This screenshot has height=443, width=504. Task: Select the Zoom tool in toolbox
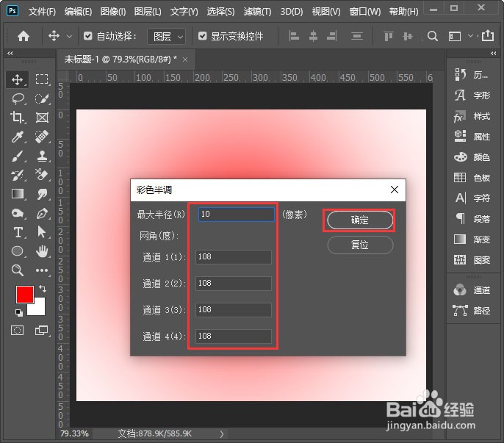point(18,270)
